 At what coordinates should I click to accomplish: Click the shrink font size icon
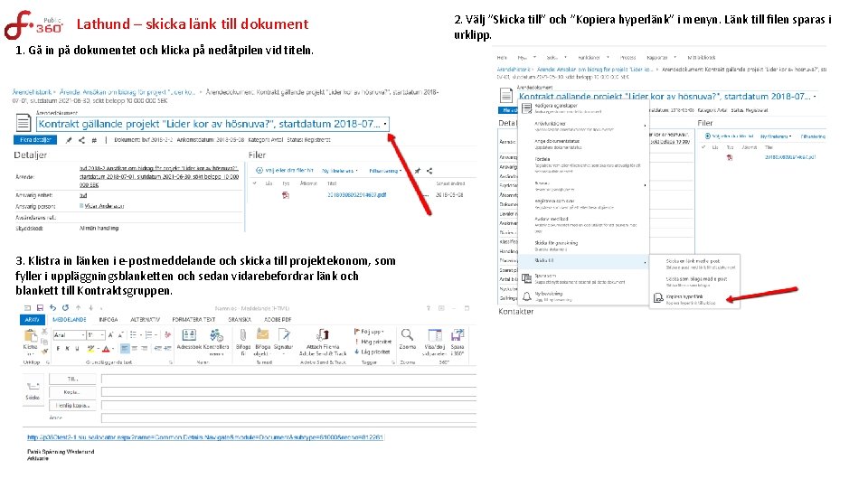[120, 335]
